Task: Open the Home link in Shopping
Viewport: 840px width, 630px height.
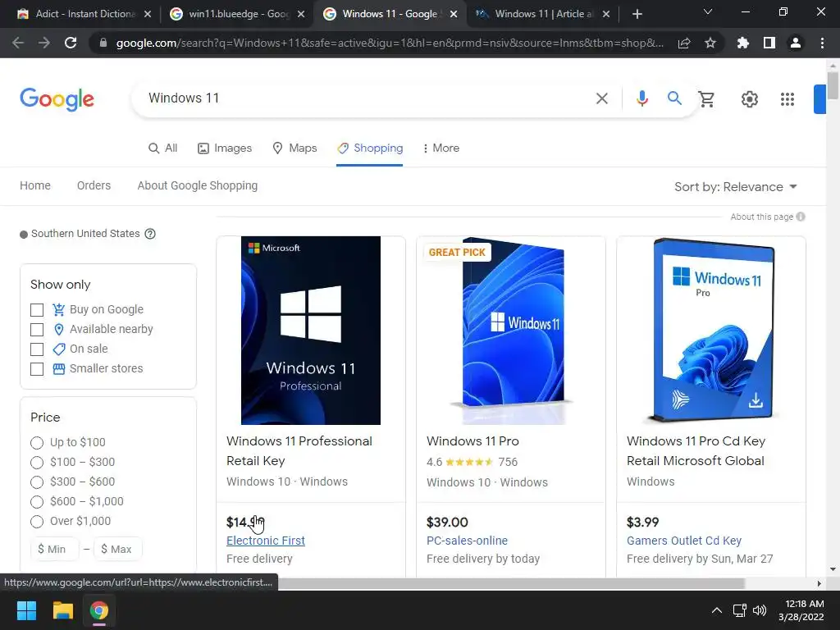Action: click(x=35, y=185)
